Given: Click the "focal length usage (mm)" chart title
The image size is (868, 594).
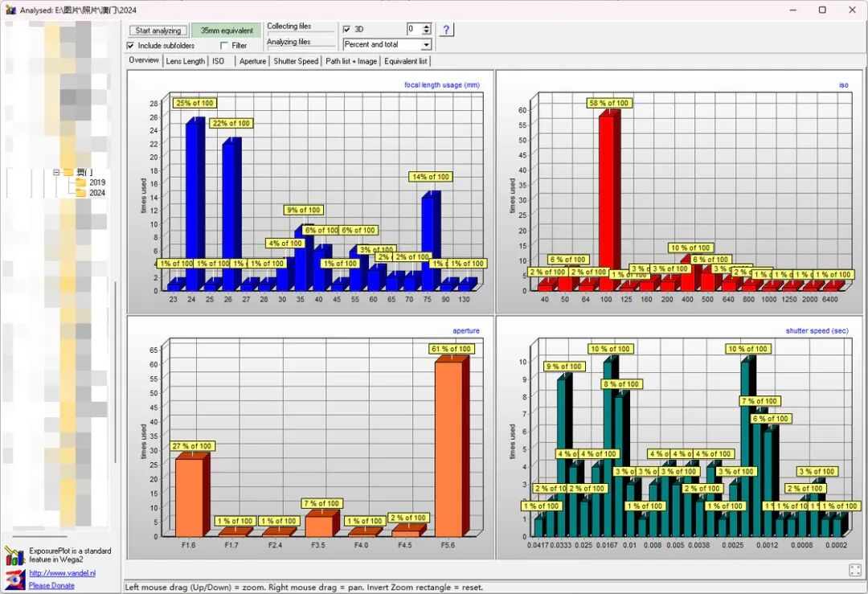Looking at the screenshot, I should tap(442, 84).
